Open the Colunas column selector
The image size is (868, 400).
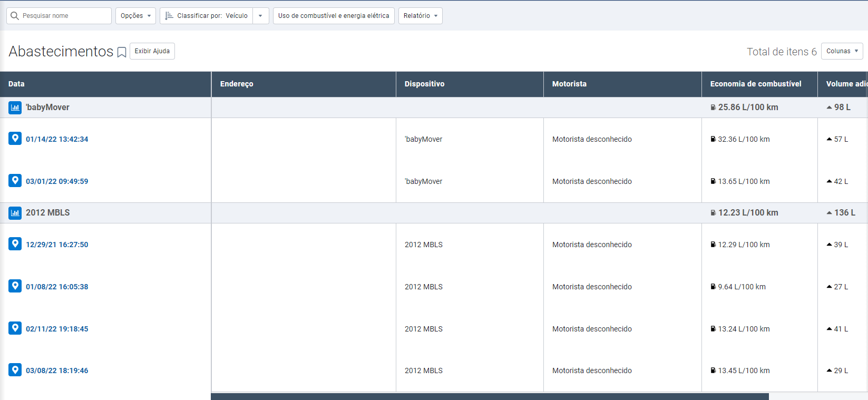[842, 51]
